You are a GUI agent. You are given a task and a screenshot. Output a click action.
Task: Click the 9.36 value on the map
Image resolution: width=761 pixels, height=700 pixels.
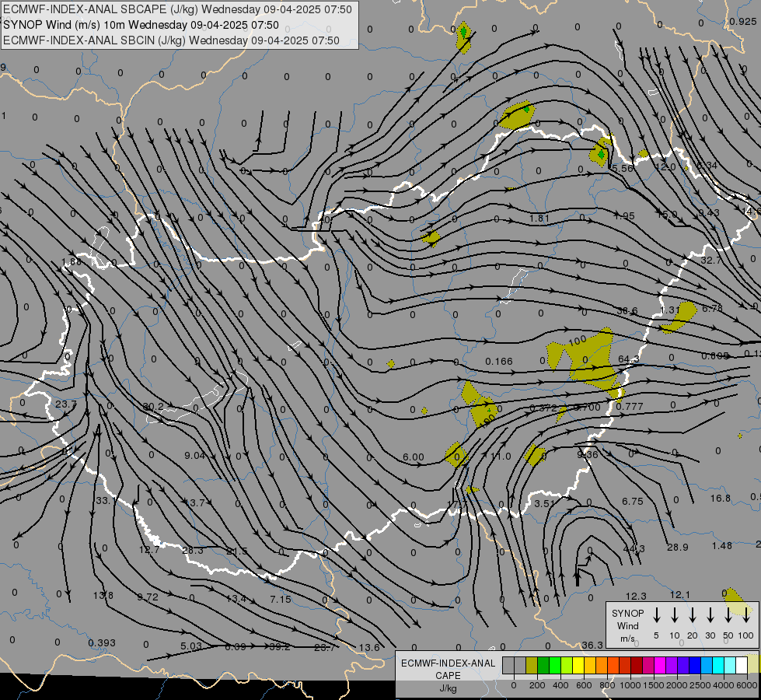[x=587, y=454]
